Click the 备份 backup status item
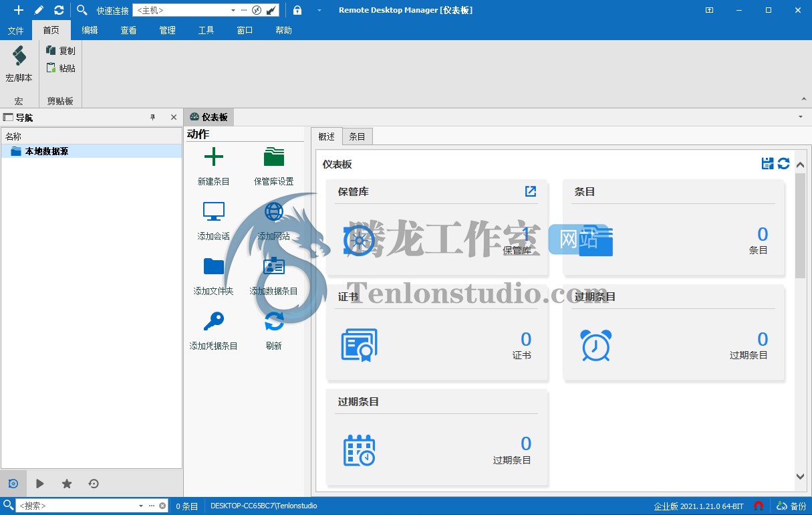 pos(791,506)
